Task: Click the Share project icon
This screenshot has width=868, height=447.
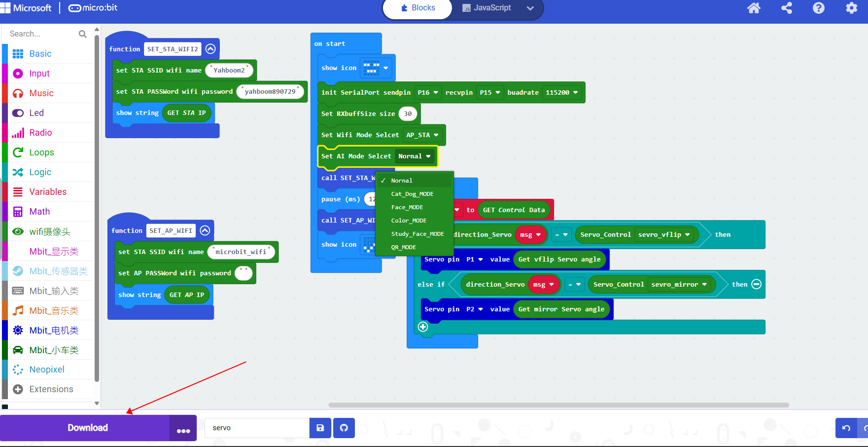Action: (x=787, y=8)
